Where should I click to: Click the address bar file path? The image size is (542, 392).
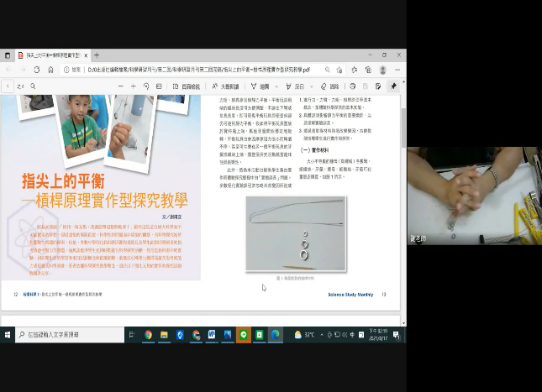(x=199, y=70)
